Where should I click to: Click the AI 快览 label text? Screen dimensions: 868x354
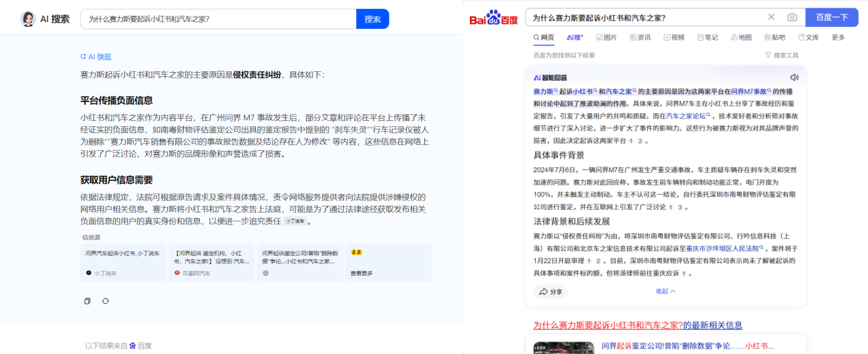coord(99,57)
